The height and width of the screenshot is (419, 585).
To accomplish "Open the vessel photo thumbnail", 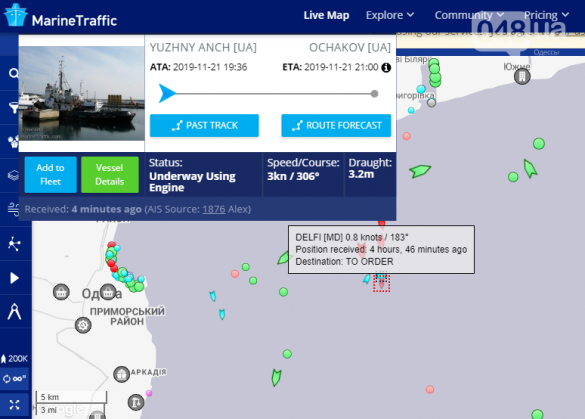I will tap(82, 93).
